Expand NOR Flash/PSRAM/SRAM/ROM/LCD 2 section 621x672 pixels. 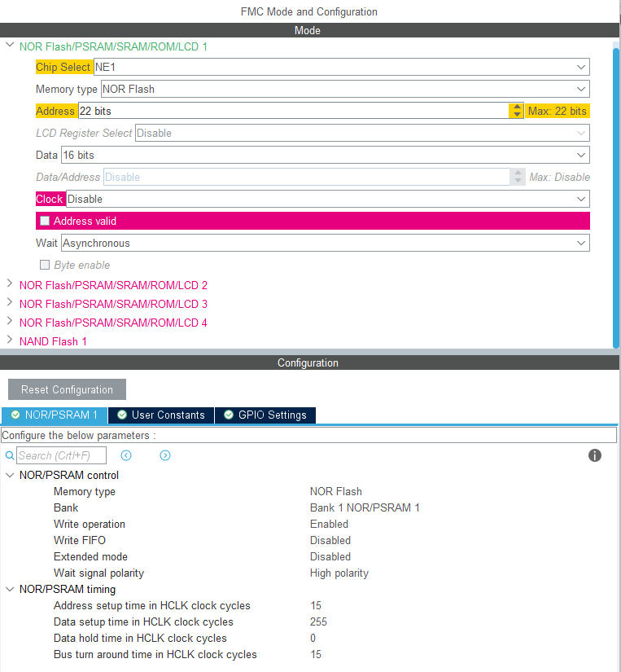click(10, 283)
